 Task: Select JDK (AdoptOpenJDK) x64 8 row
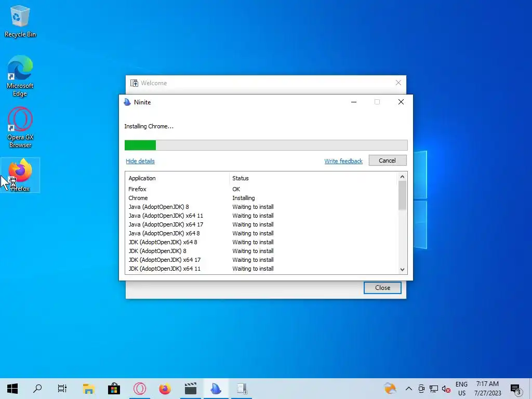point(261,242)
